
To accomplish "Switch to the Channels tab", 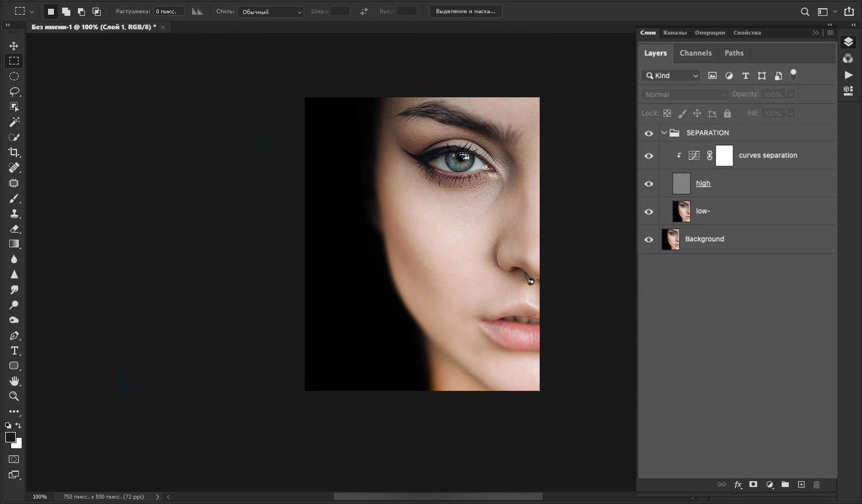I will coord(696,53).
